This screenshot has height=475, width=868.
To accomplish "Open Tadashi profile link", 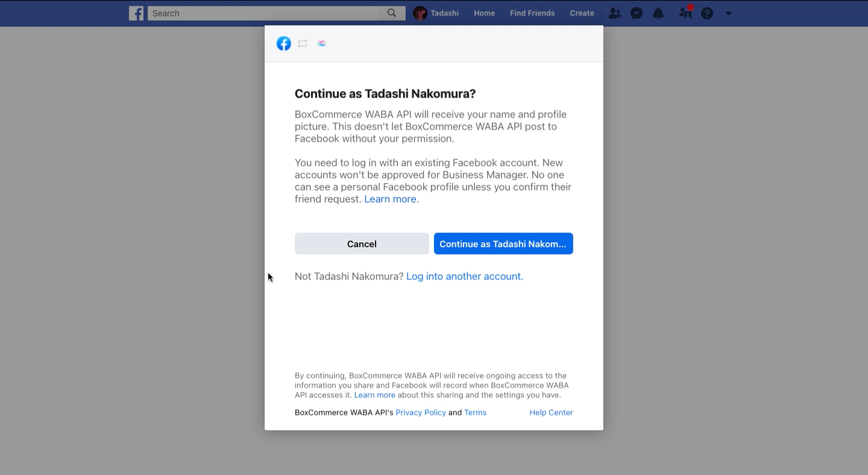I will point(444,13).
